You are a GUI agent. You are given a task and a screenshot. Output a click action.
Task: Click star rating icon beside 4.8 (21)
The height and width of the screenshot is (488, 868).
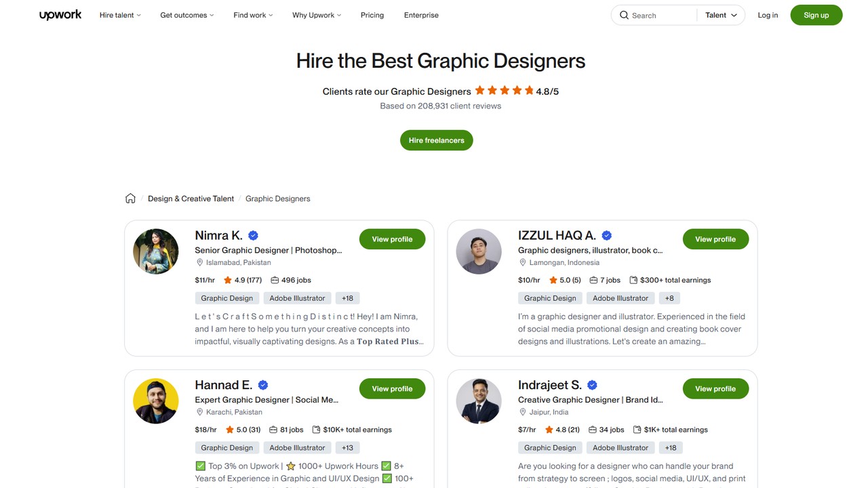tap(551, 430)
